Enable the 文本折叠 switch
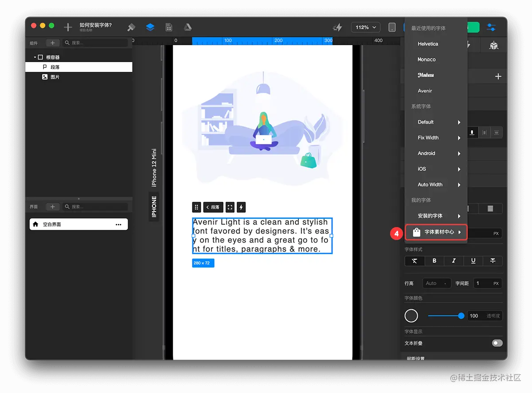 coord(497,343)
